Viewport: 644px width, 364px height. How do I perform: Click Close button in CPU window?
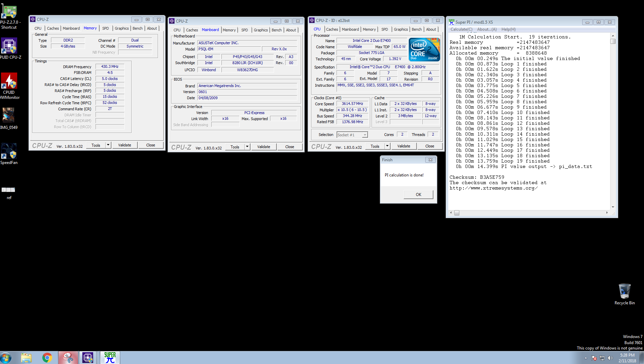point(430,146)
